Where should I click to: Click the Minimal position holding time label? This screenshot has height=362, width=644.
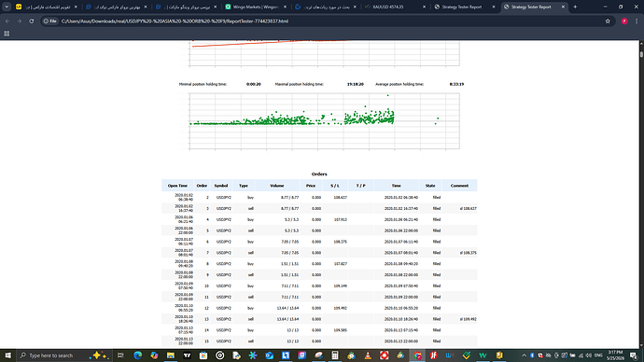(203, 84)
